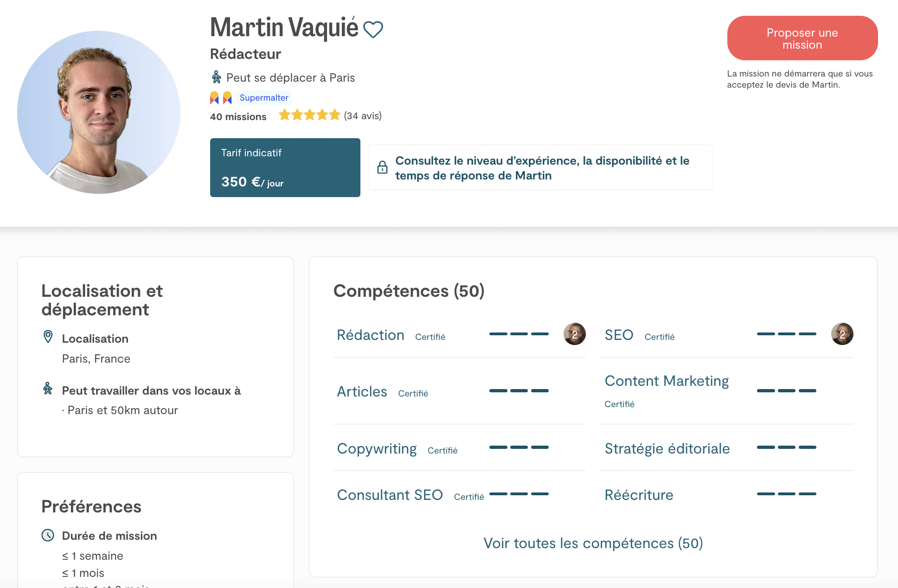
Task: Open the Content Marketing skill
Action: [x=667, y=381]
